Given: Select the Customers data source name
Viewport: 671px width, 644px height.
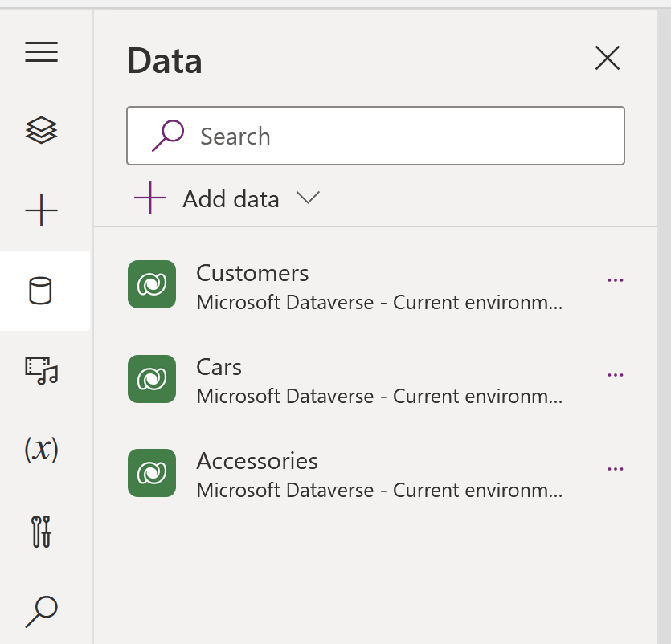Looking at the screenshot, I should coord(252,273).
